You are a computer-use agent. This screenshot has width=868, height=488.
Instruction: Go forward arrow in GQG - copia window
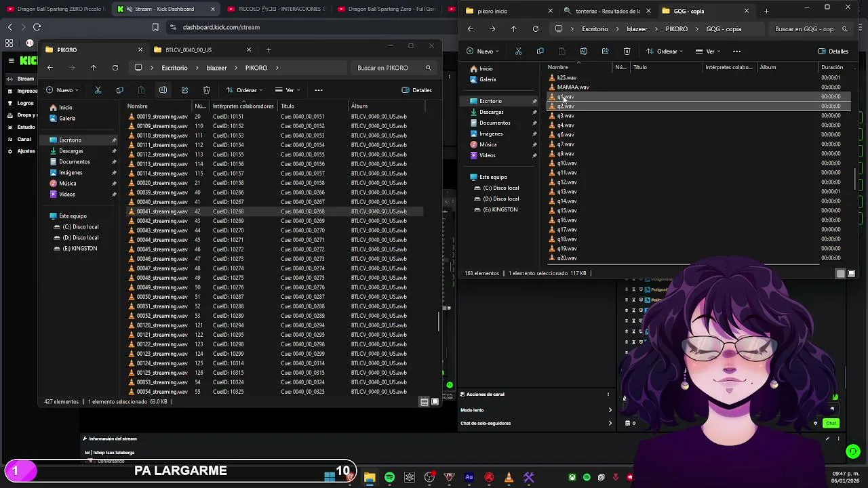pos(492,29)
